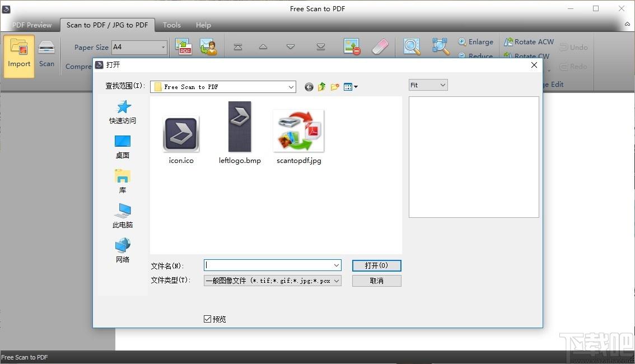Select the eraser tool icon
Viewport: 635px width, 364px height.
tap(380, 46)
